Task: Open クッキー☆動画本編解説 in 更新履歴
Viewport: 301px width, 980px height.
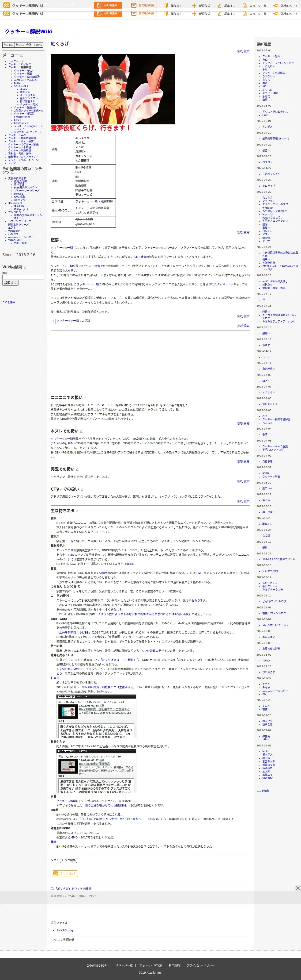Action: coord(276,420)
